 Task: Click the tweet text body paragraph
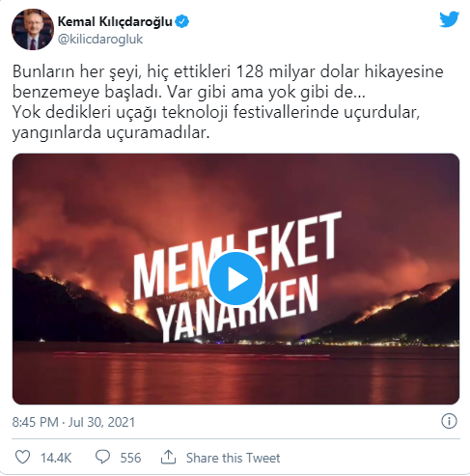pos(228,102)
